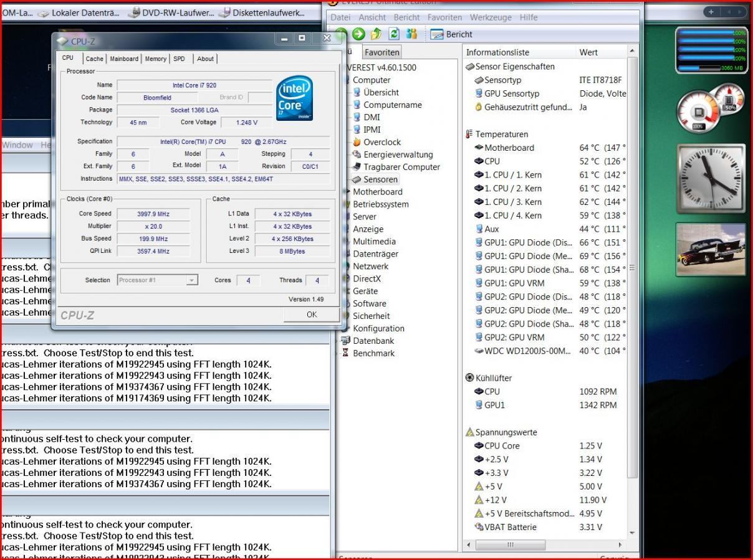Viewport: 753px width, 560px height.
Task: Click GPU1: GPU VRM temperature row
Action: 545,283
